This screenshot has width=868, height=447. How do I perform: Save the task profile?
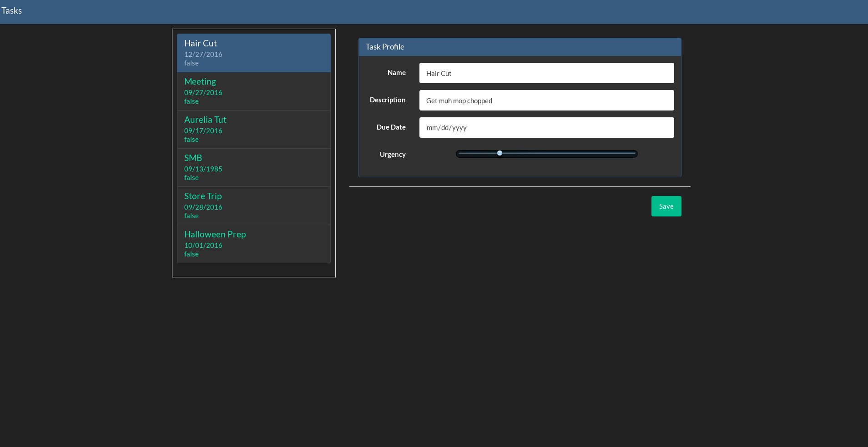[666, 206]
